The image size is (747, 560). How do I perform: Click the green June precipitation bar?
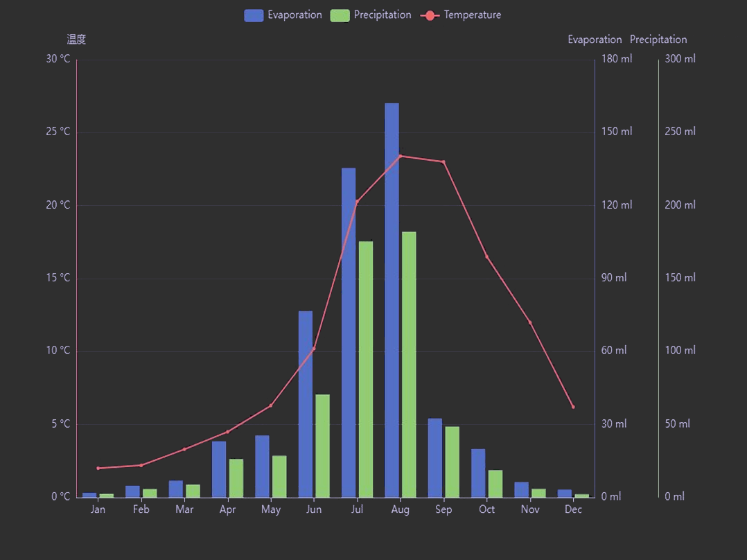click(322, 446)
